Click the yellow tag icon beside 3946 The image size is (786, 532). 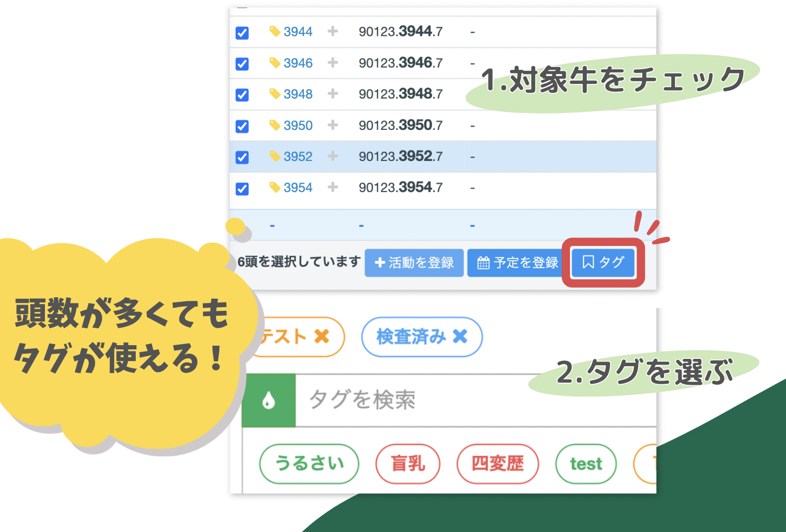point(275,63)
